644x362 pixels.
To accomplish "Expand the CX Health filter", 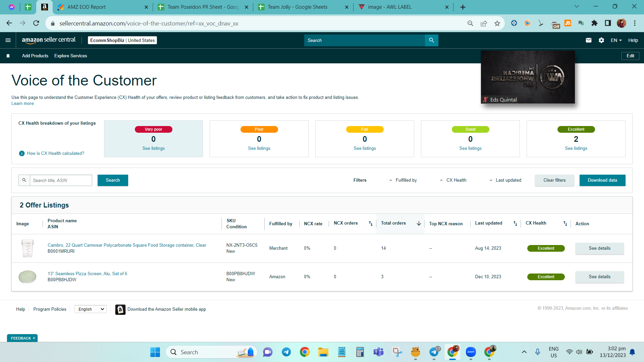I will (453, 180).
